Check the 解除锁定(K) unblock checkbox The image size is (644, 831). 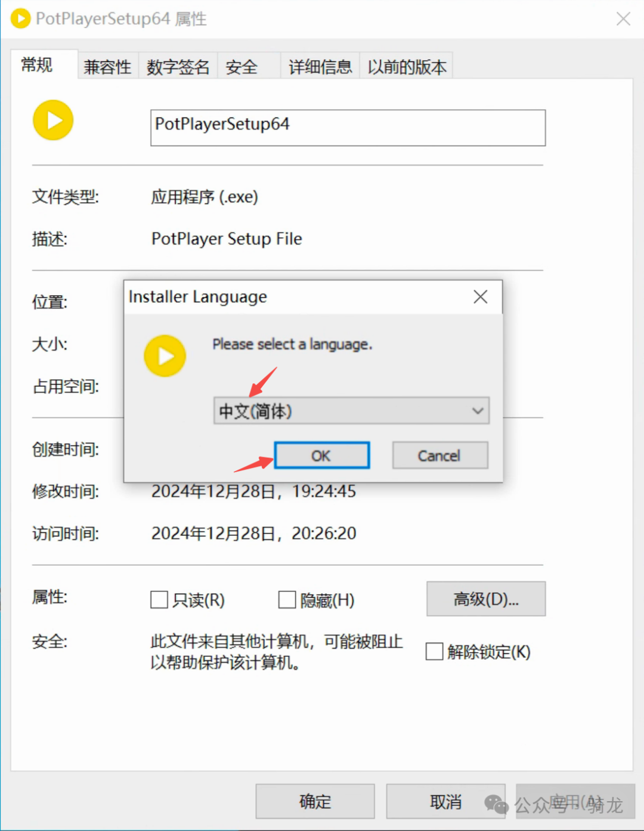[x=434, y=652]
